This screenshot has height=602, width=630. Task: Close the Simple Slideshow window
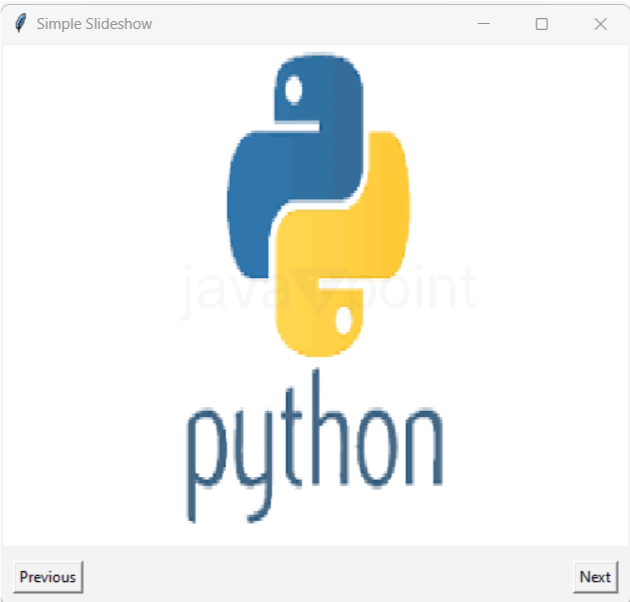click(601, 24)
